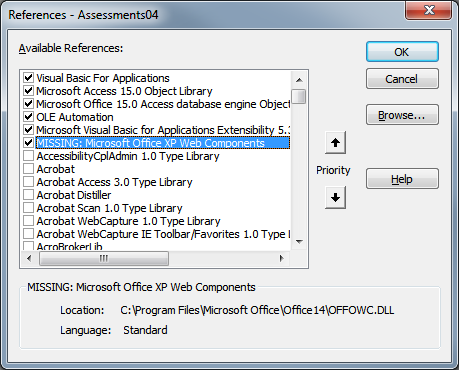The image size is (459, 370).
Task: Select Microsoft Office 15.0 Access database engine text
Action: pyautogui.click(x=163, y=104)
